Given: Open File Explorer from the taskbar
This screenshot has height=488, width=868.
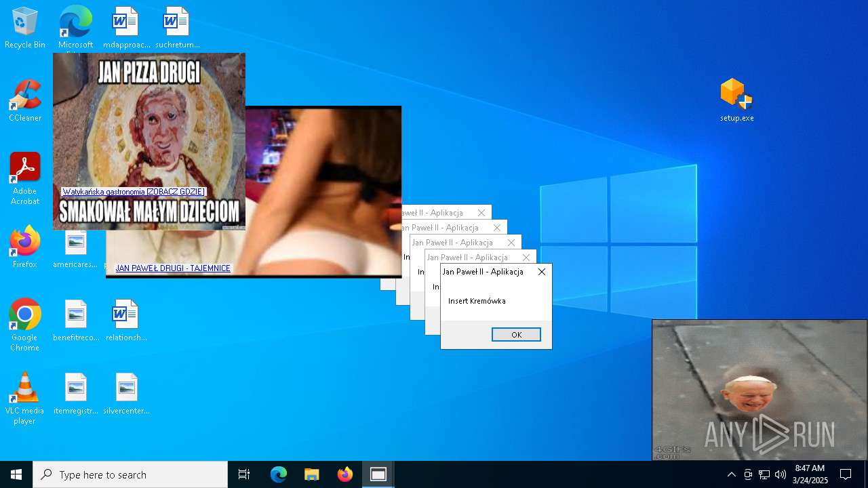Looking at the screenshot, I should (x=312, y=474).
